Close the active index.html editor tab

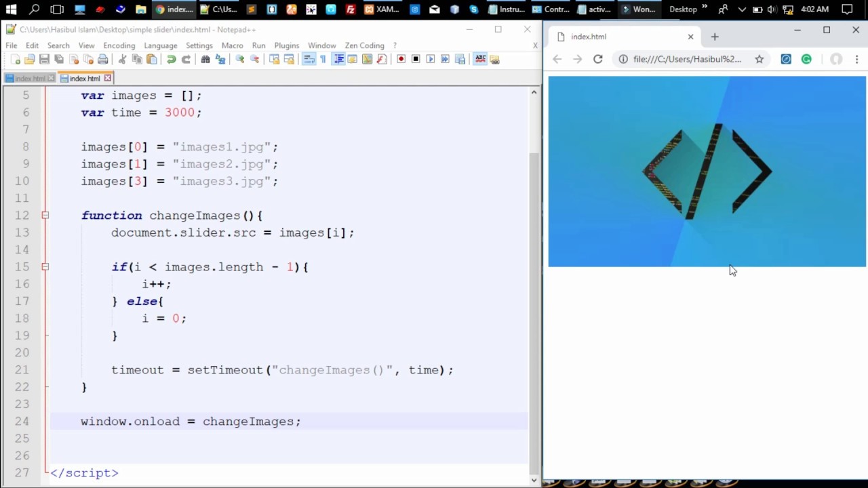[x=107, y=79]
